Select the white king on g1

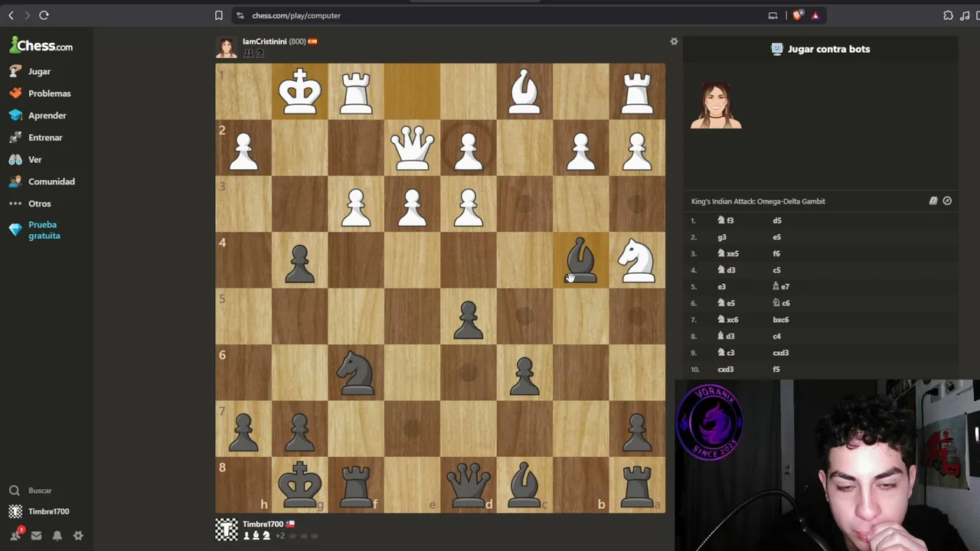299,92
